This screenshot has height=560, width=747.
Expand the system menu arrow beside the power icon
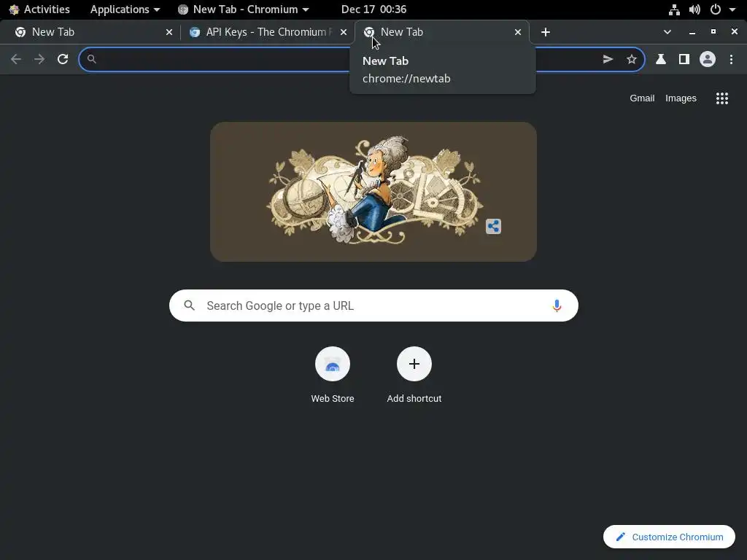point(732,9)
